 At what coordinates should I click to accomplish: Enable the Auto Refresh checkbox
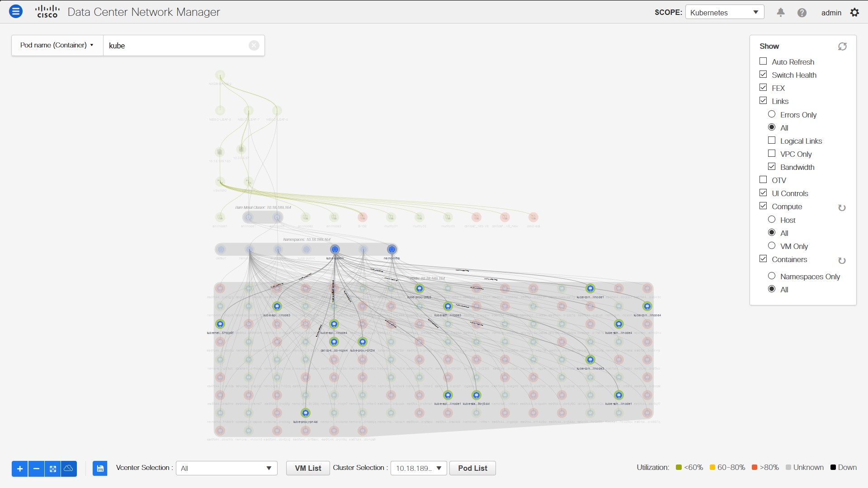pos(763,61)
